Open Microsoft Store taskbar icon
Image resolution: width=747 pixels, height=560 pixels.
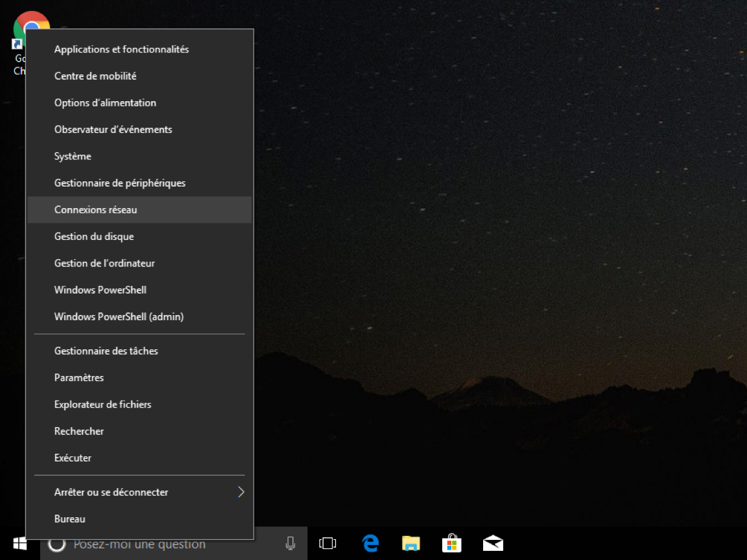click(x=451, y=543)
